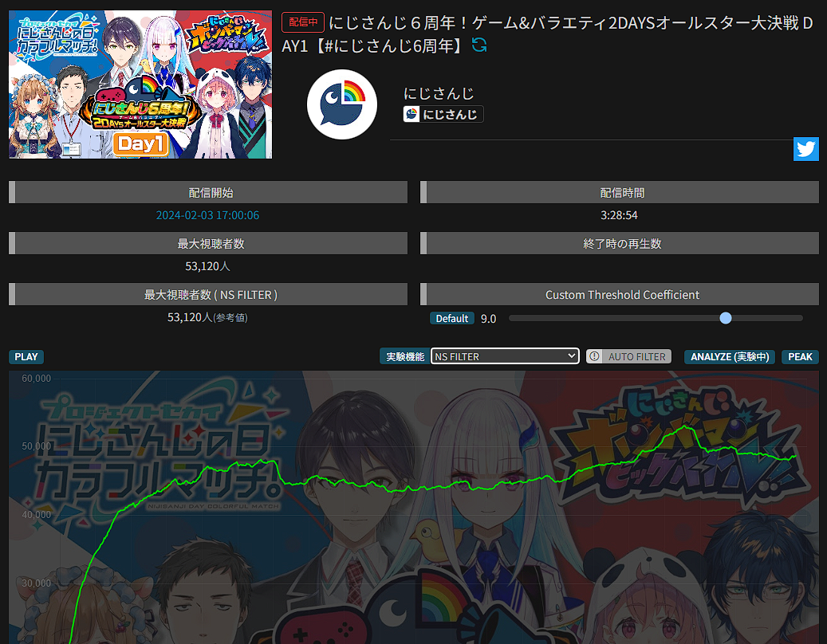Click the ANALYZE (実験中) button
This screenshot has width=827, height=644.
[730, 357]
